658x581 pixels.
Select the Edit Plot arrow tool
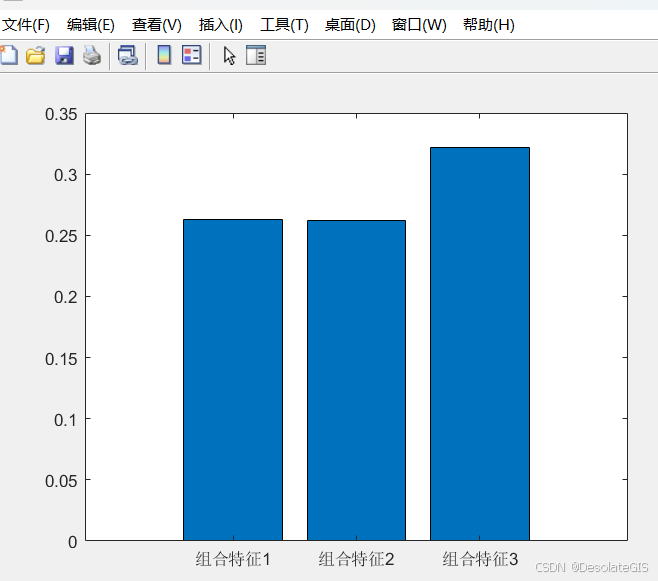point(229,56)
